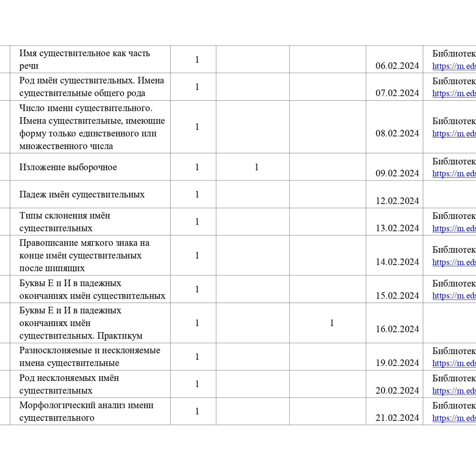The height and width of the screenshot is (476, 476).
Task: Click the link in the 21.02.2024 row
Action: tap(454, 418)
